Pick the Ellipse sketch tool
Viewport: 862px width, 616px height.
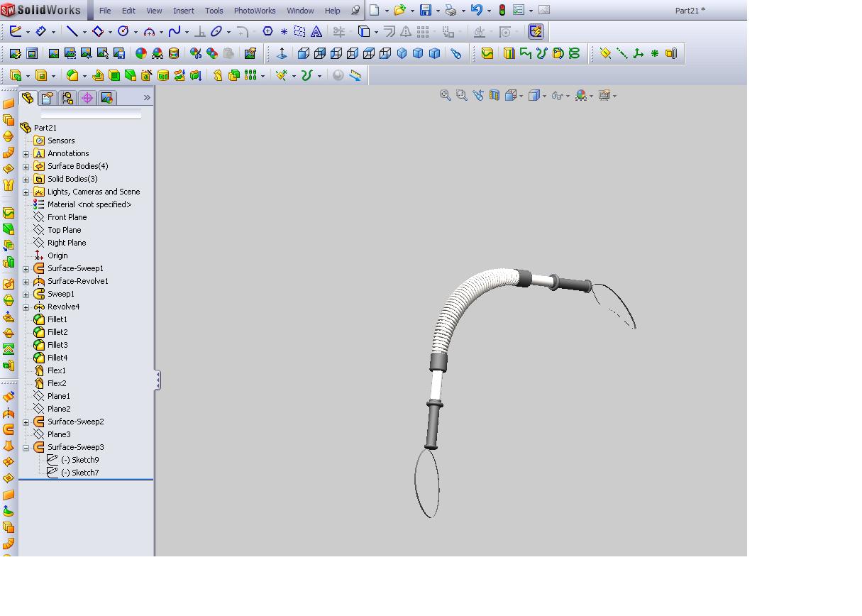[216, 31]
